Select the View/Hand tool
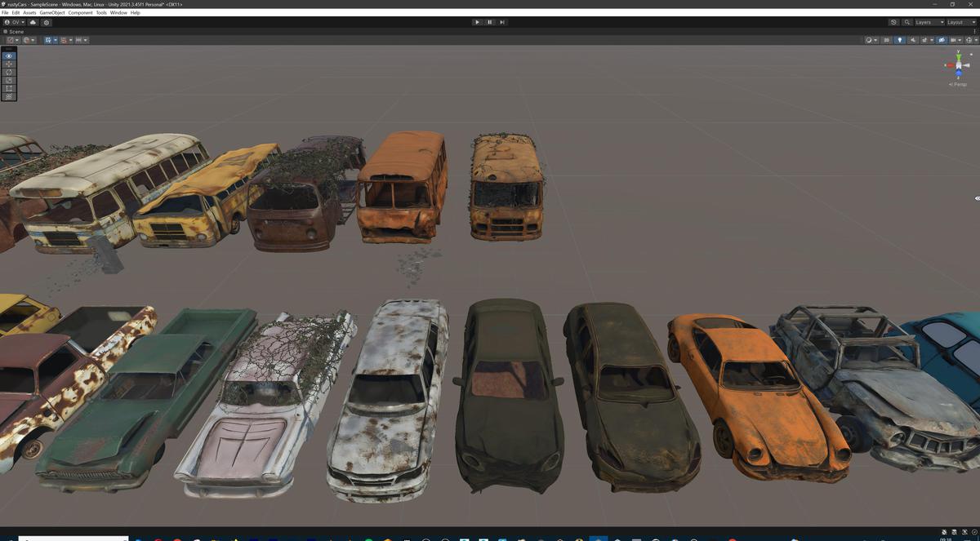Screen dimensions: 980x541 click(8, 55)
